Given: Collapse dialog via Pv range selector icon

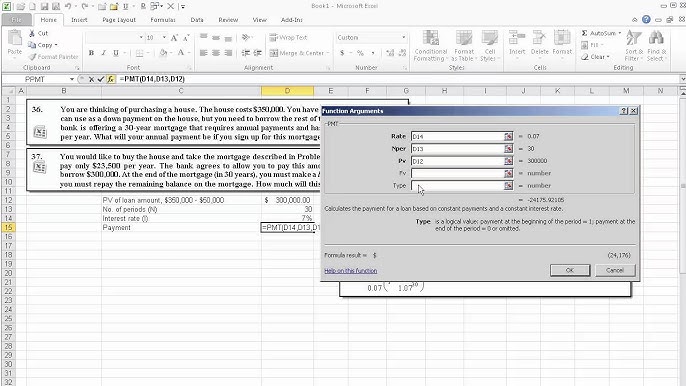Looking at the screenshot, I should [508, 161].
